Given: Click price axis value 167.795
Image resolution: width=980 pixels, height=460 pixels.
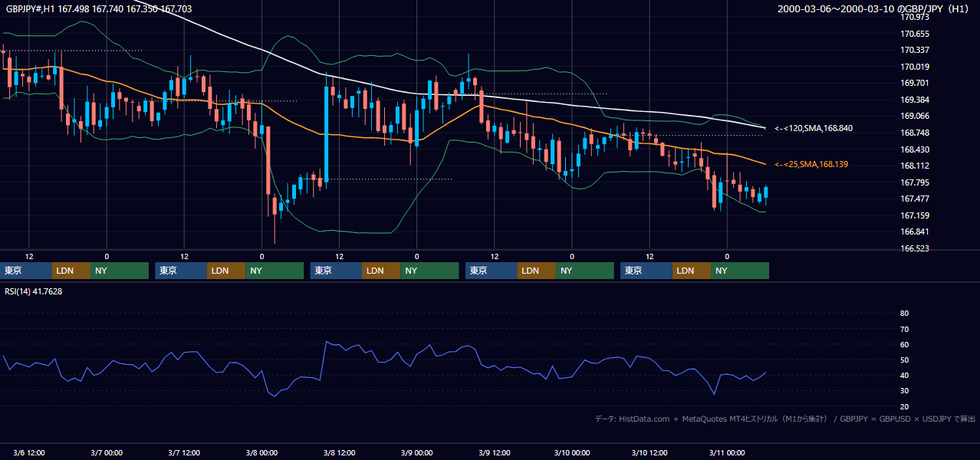Looking at the screenshot, I should coord(914,182).
